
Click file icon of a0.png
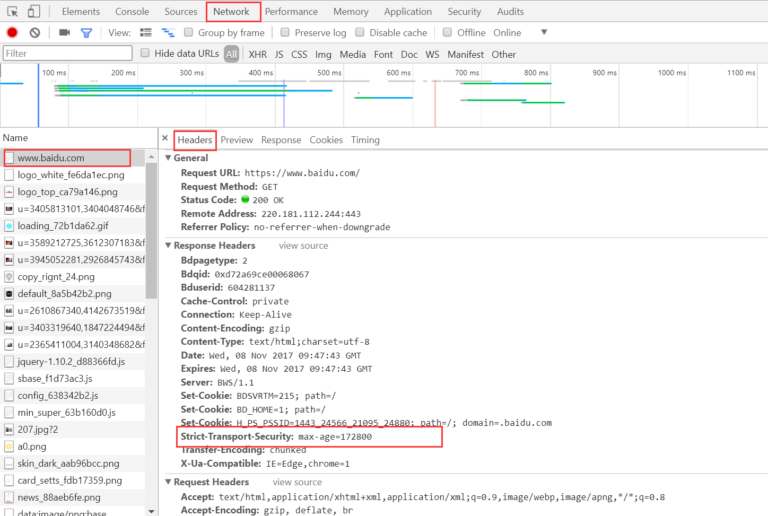pos(9,446)
